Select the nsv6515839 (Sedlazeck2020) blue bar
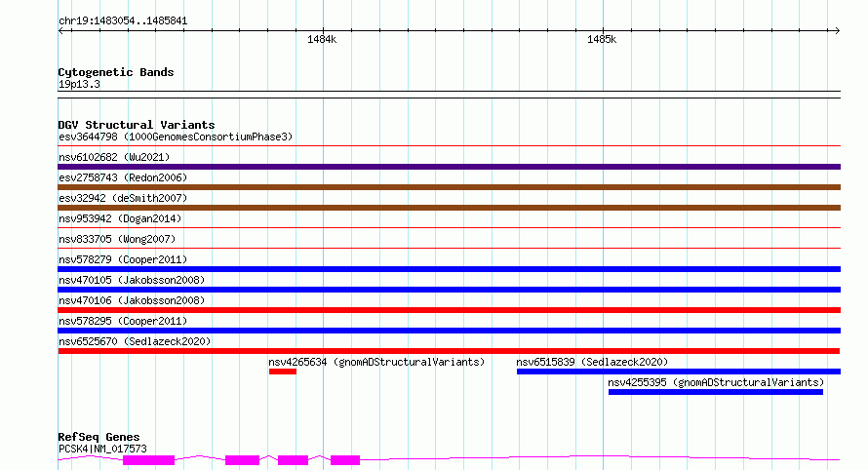 pyautogui.click(x=678, y=372)
